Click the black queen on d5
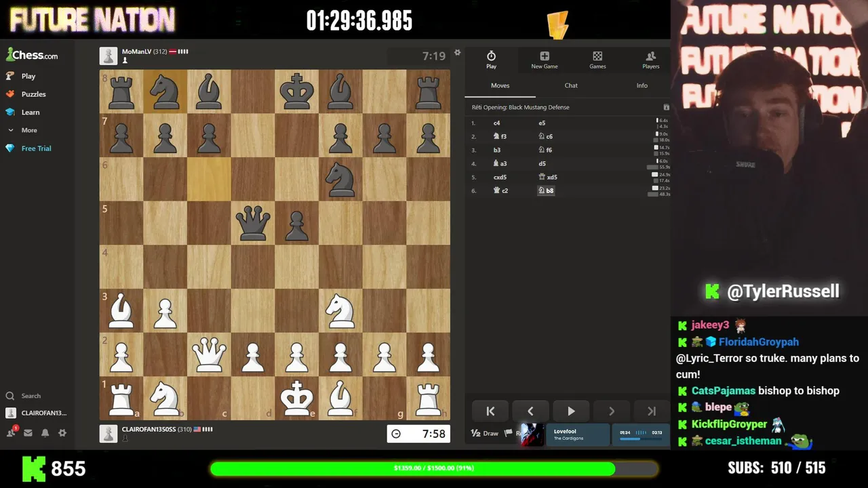This screenshot has width=868, height=488. pyautogui.click(x=253, y=223)
